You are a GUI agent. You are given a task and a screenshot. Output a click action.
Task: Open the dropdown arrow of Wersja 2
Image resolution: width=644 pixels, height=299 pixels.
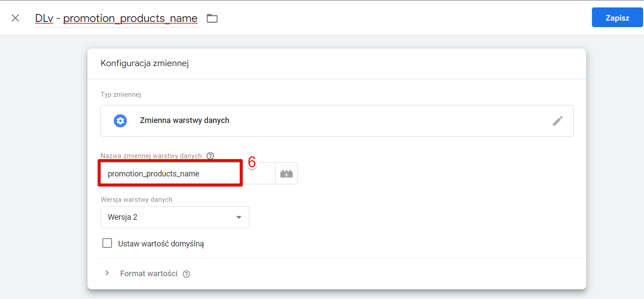[239, 218]
